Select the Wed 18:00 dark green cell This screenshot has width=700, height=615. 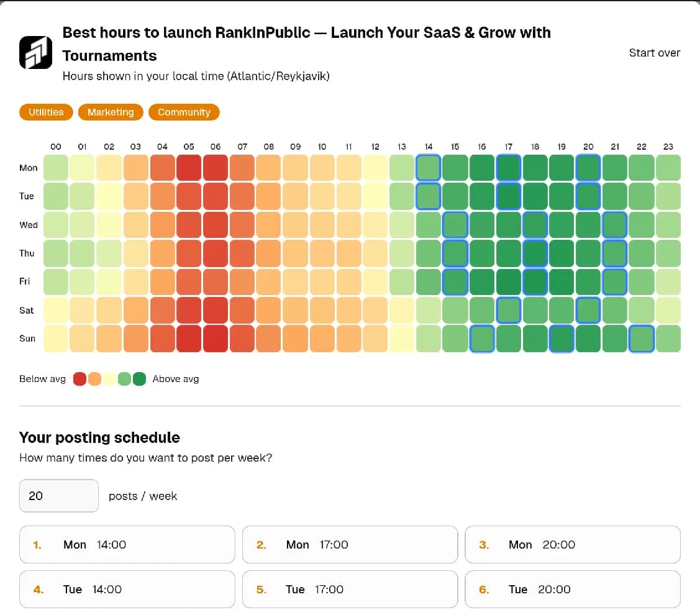click(535, 225)
